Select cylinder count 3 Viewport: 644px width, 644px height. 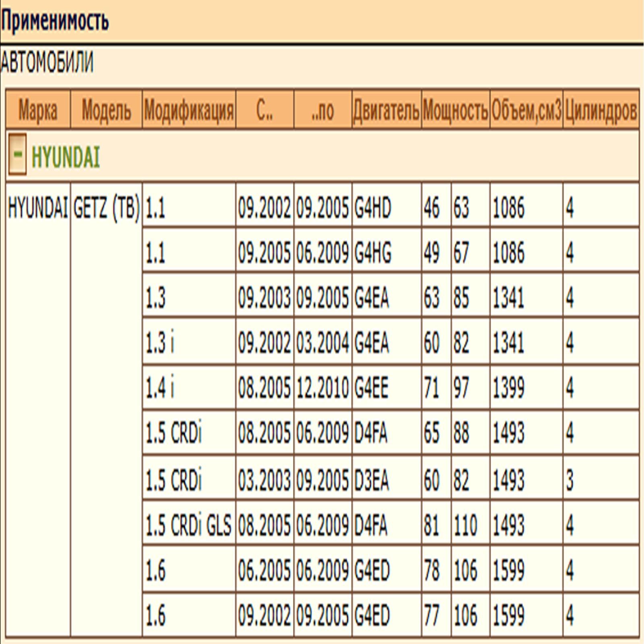[601, 478]
